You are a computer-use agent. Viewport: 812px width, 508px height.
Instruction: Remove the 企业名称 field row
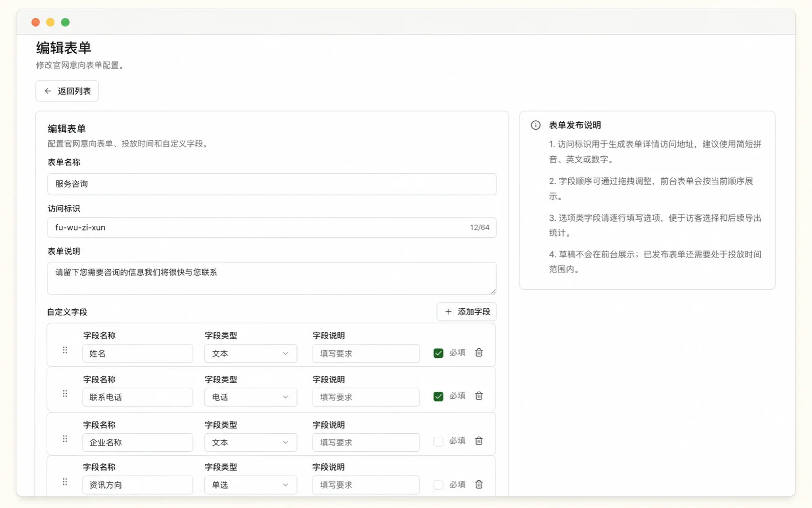pyautogui.click(x=479, y=441)
